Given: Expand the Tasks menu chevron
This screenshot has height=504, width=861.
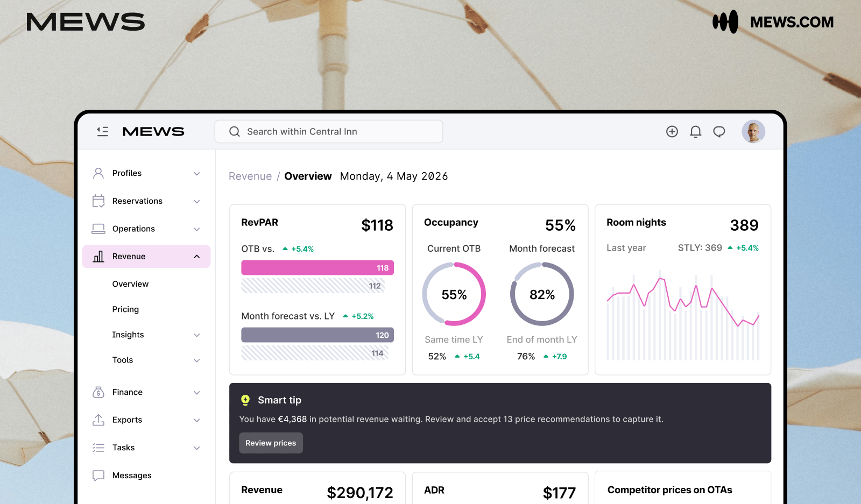Looking at the screenshot, I should 197,448.
